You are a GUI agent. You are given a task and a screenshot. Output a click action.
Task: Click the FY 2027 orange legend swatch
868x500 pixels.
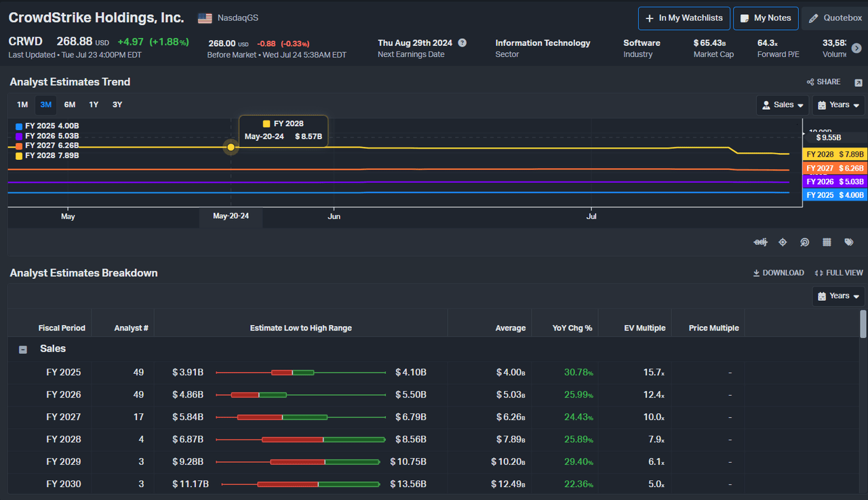point(19,146)
